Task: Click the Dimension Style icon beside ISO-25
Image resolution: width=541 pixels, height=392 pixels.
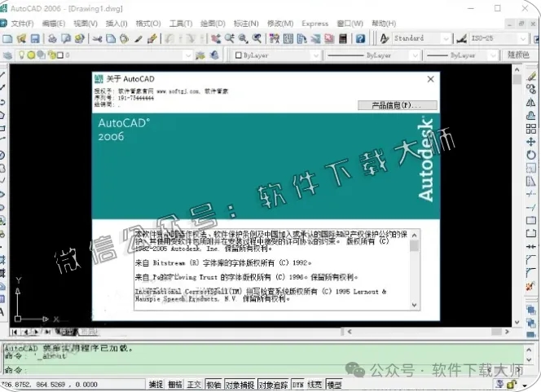Action: pyautogui.click(x=462, y=38)
